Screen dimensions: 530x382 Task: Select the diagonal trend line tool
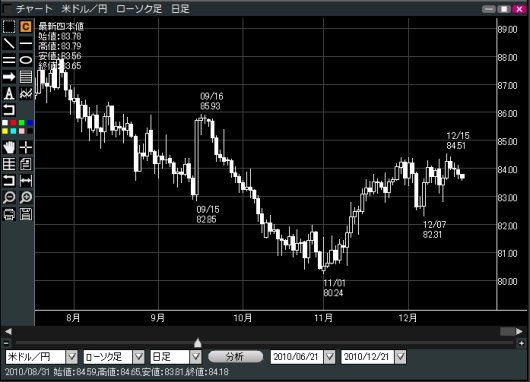pyautogui.click(x=9, y=43)
